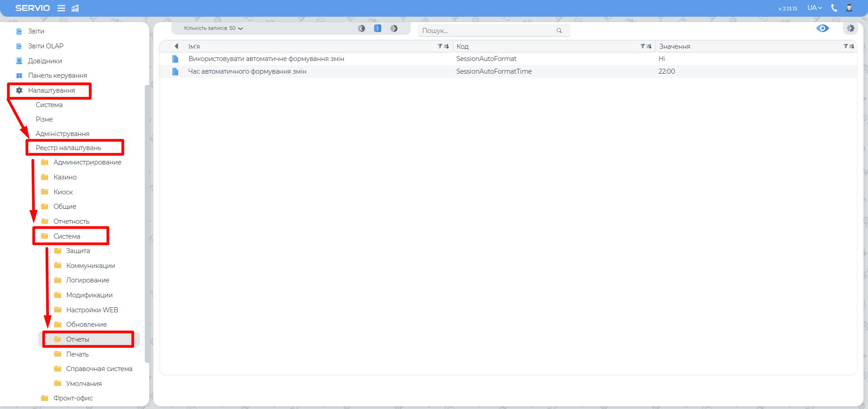Open the UA language dropdown
The width and height of the screenshot is (868, 409).
[x=815, y=8]
